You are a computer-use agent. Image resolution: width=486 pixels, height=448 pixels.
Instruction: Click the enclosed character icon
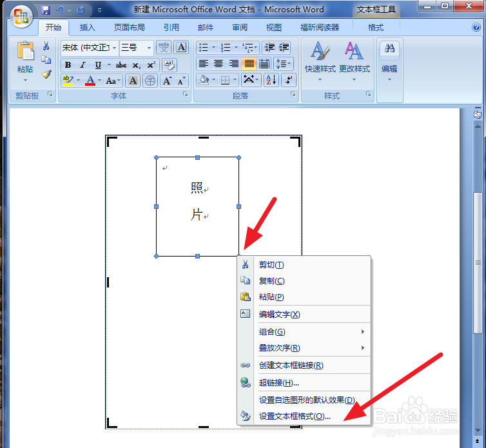point(150,81)
